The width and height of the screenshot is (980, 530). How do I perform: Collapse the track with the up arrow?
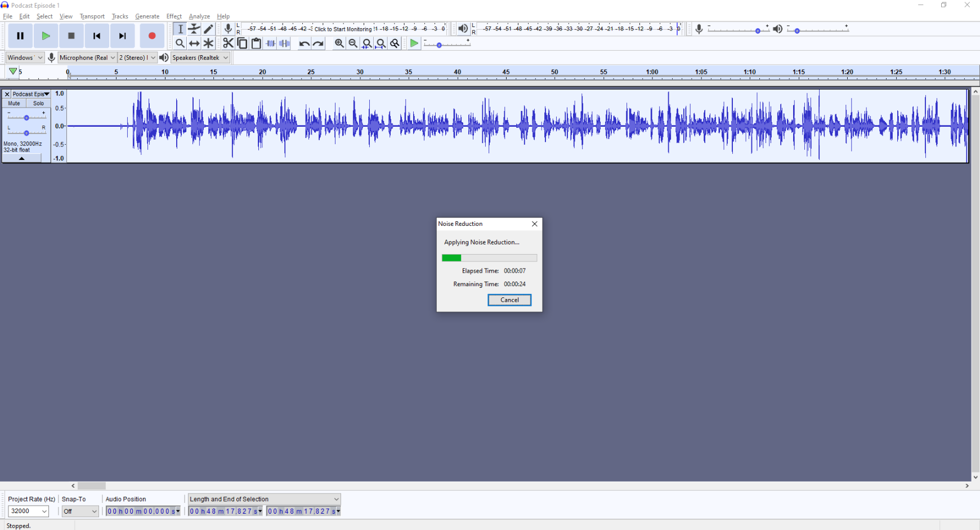[x=22, y=159]
